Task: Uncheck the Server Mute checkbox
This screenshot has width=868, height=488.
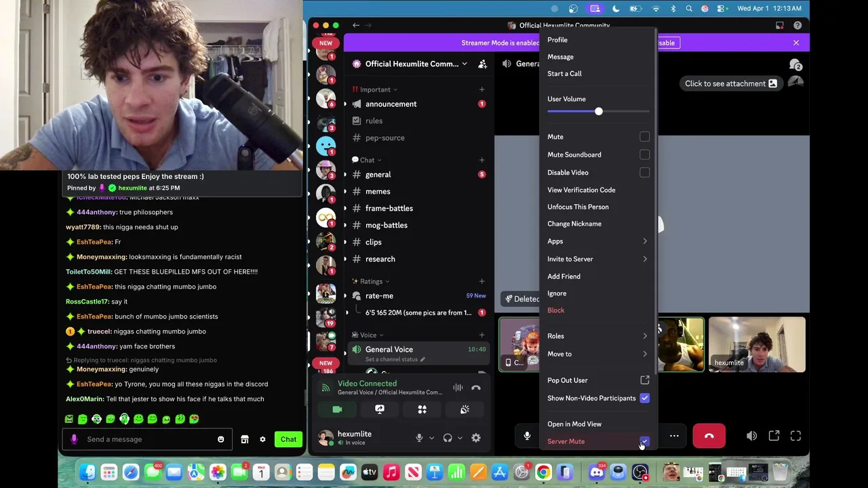Action: tap(644, 441)
